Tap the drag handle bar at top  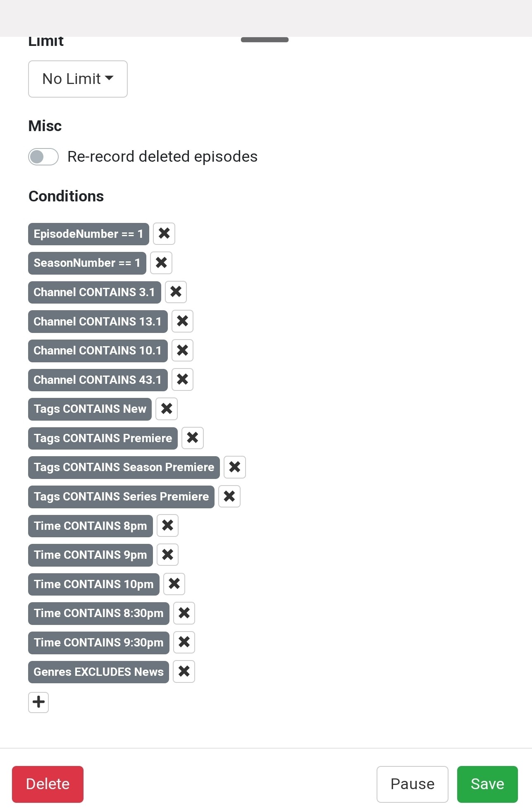265,40
